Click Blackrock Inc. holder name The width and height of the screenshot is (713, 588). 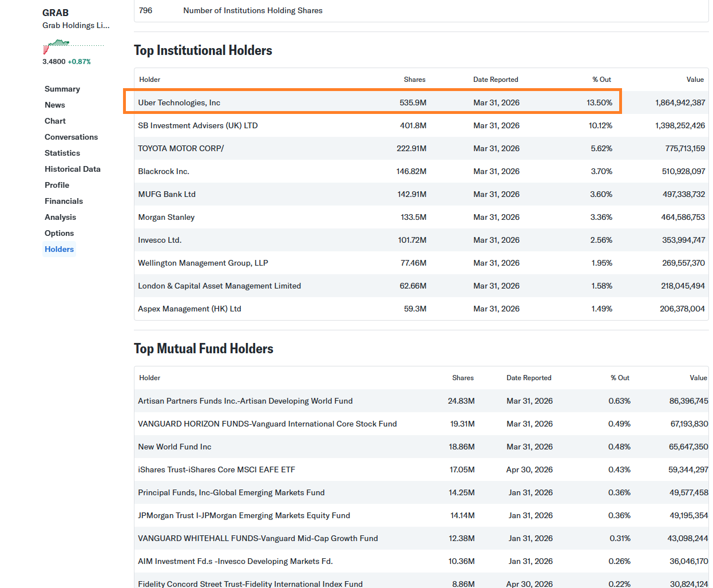pos(163,171)
